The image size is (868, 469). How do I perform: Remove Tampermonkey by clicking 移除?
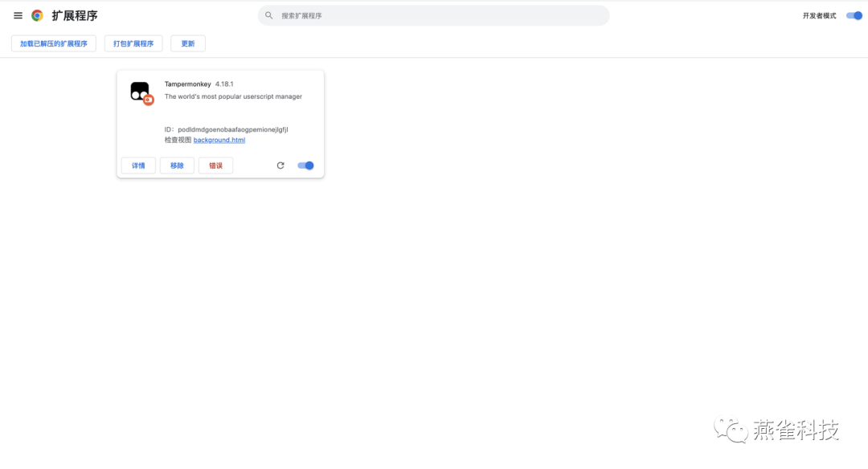[x=177, y=165]
